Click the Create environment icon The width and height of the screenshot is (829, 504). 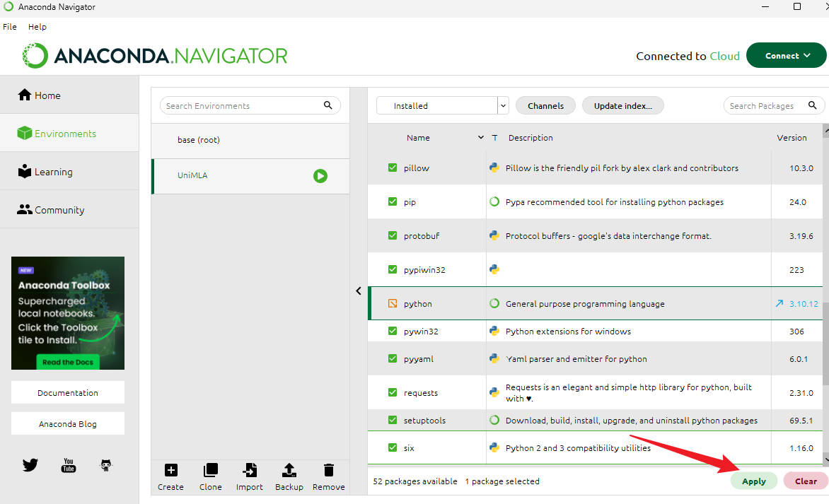point(170,471)
